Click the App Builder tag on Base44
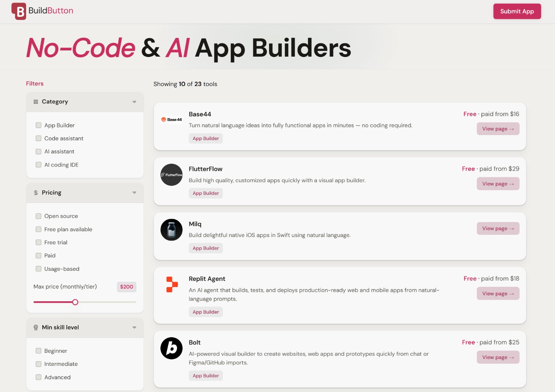Viewport: 555px width, 392px height. point(206,138)
